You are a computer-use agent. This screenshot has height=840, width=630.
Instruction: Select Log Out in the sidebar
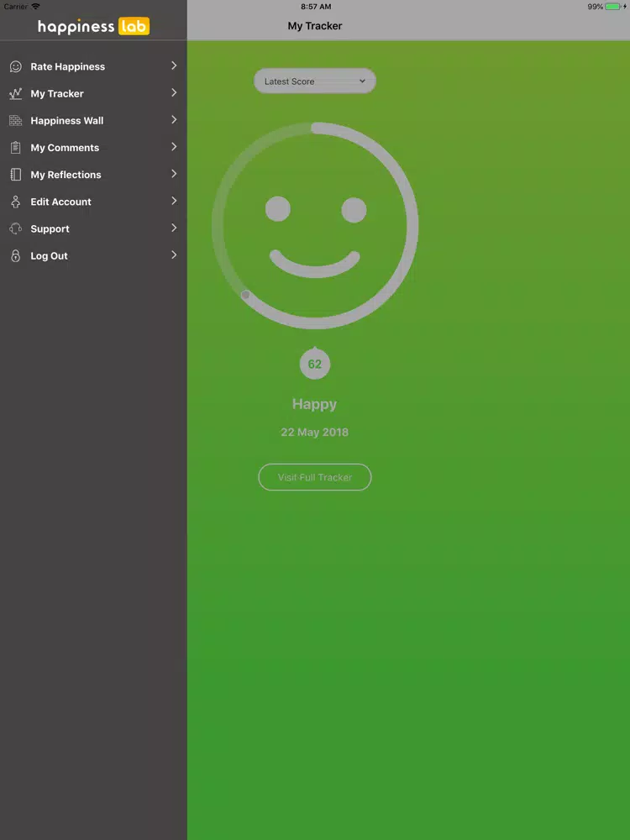tap(93, 255)
